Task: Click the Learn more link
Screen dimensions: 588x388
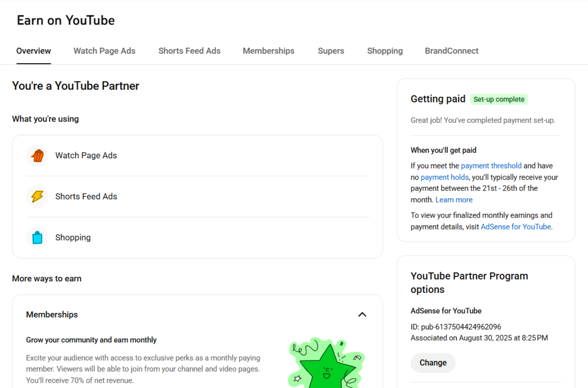Action: point(454,200)
